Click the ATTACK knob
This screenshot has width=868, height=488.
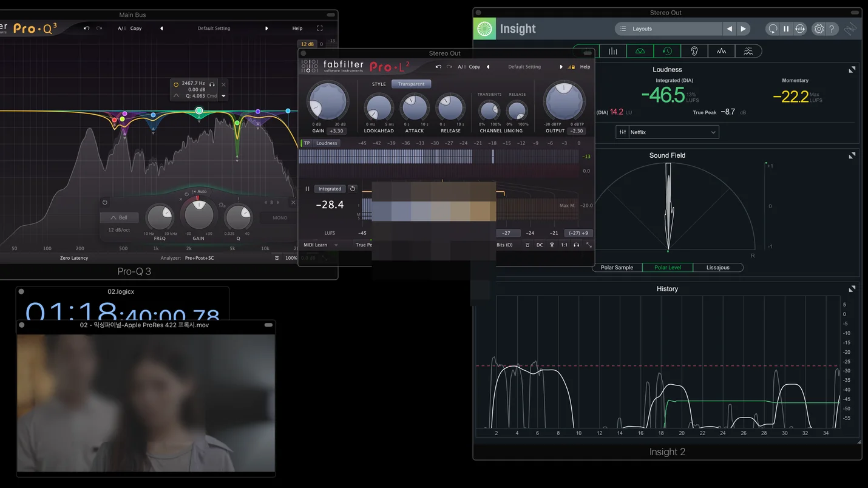tap(415, 107)
